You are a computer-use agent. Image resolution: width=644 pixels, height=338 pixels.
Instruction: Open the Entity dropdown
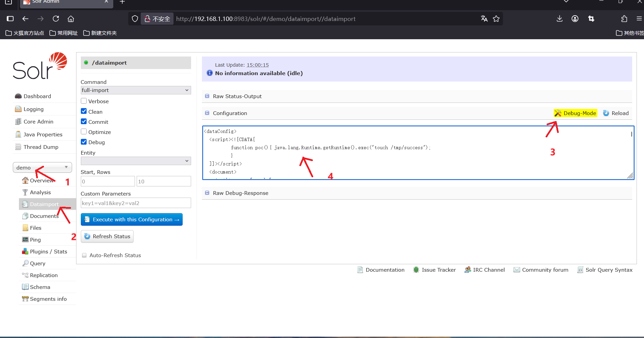pos(136,161)
